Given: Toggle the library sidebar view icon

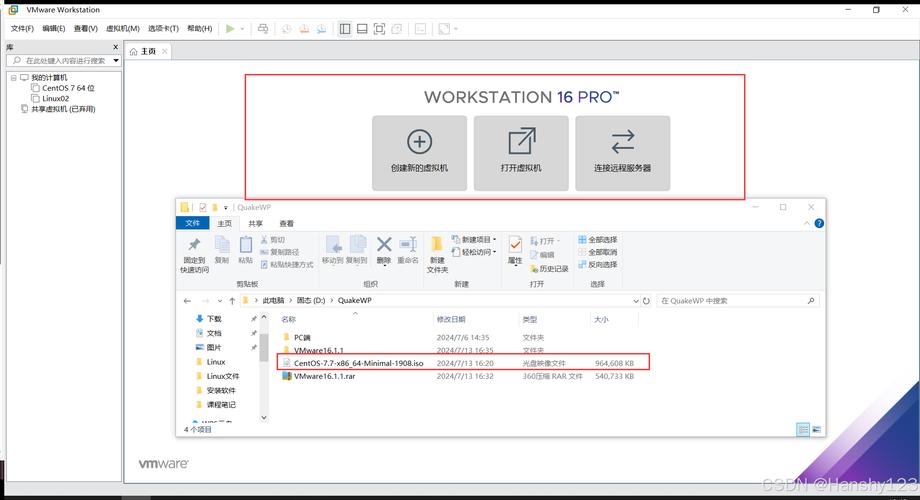Looking at the screenshot, I should tap(345, 29).
